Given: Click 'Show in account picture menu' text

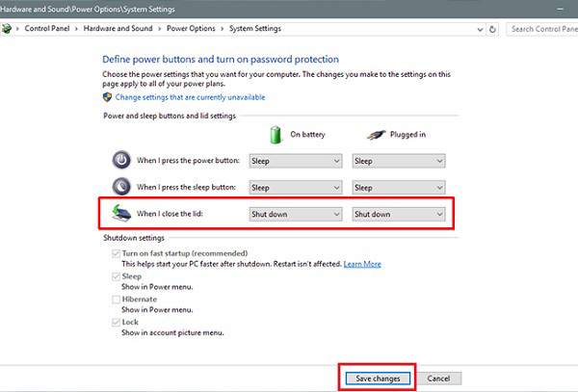Looking at the screenshot, I should (x=172, y=332).
